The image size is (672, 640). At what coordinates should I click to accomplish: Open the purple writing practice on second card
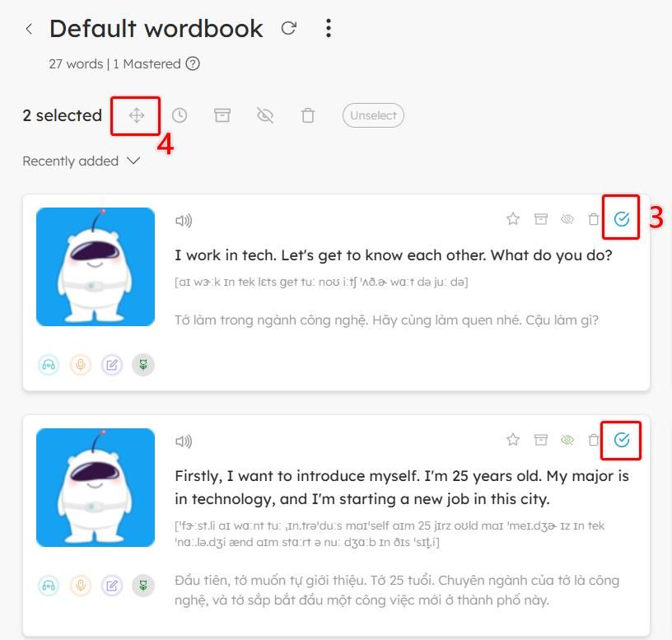[x=112, y=586]
